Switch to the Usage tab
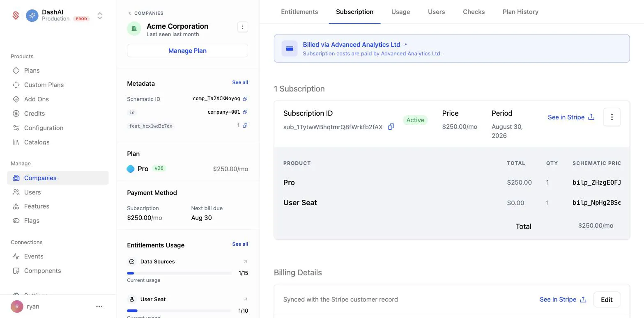 (400, 12)
